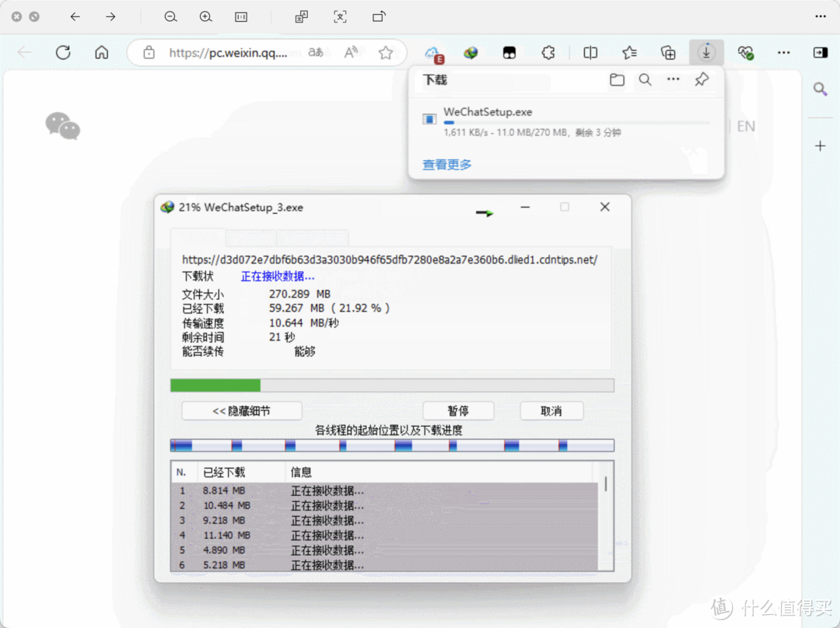Open browser essentials heart icon

coord(745,53)
